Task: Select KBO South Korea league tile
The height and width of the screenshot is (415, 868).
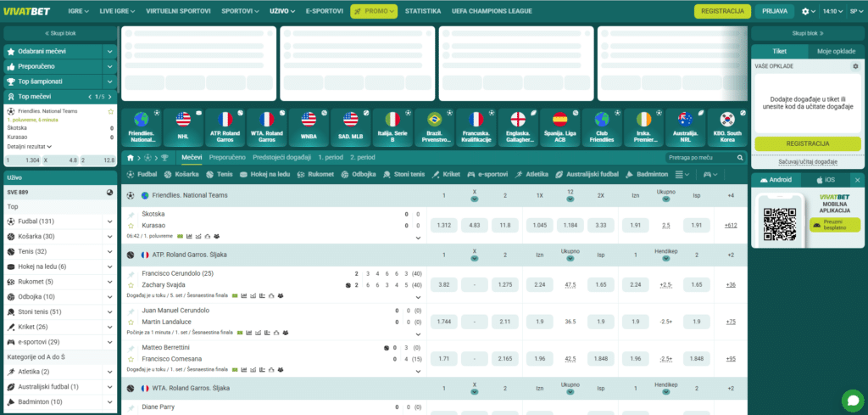Action: (x=726, y=127)
